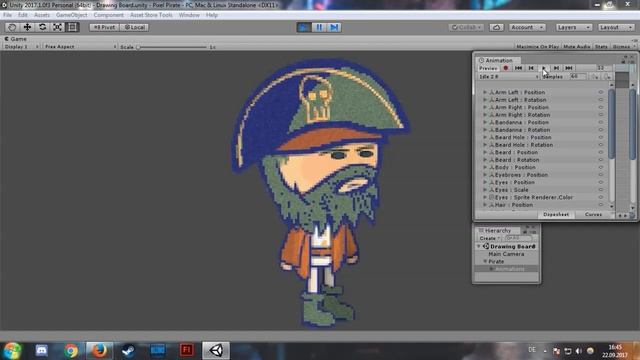Open the Help menu
640x360 pixels.
click(211, 15)
